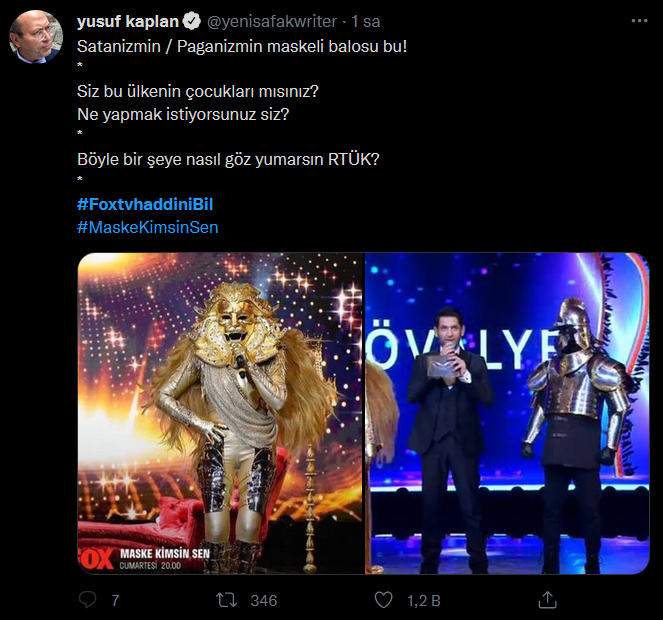View the armored knight costume photo
Screen dimensions: 663x620
[x=507, y=413]
